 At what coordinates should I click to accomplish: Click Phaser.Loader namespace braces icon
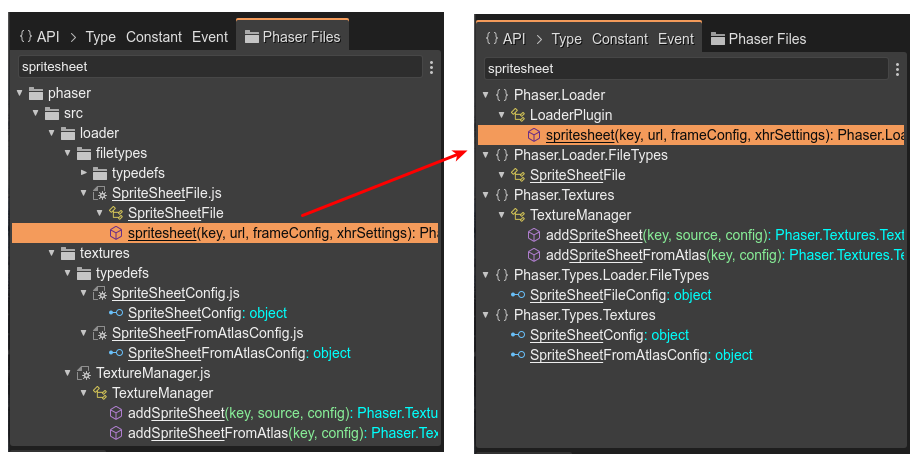coord(502,95)
